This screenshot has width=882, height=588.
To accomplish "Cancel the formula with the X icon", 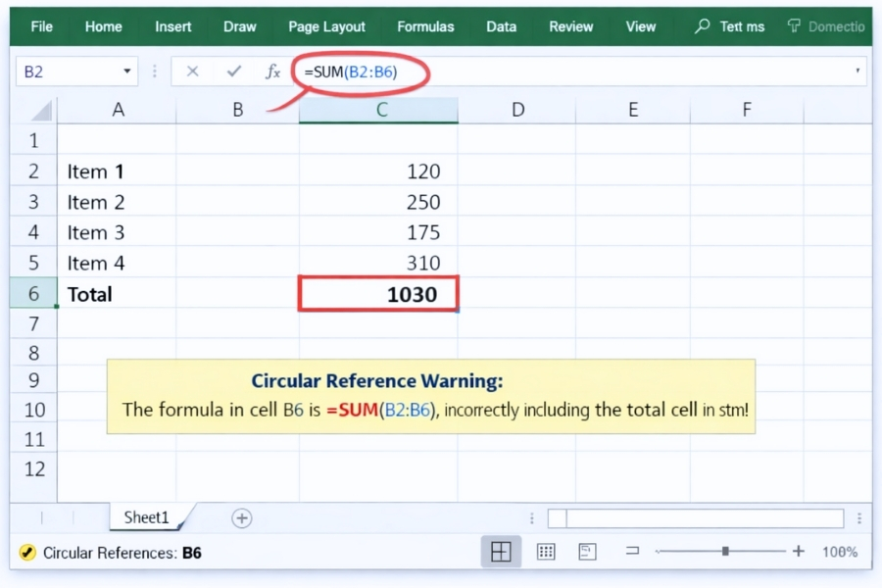I will point(192,71).
